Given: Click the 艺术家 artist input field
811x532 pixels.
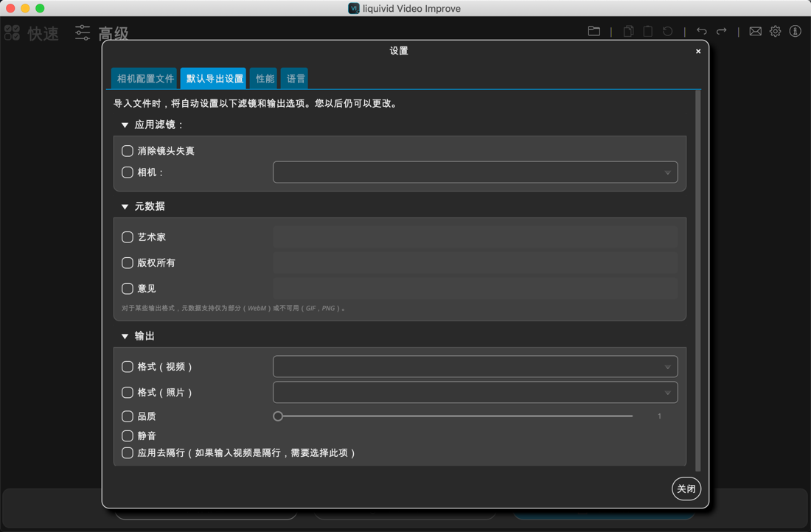Looking at the screenshot, I should coord(475,237).
